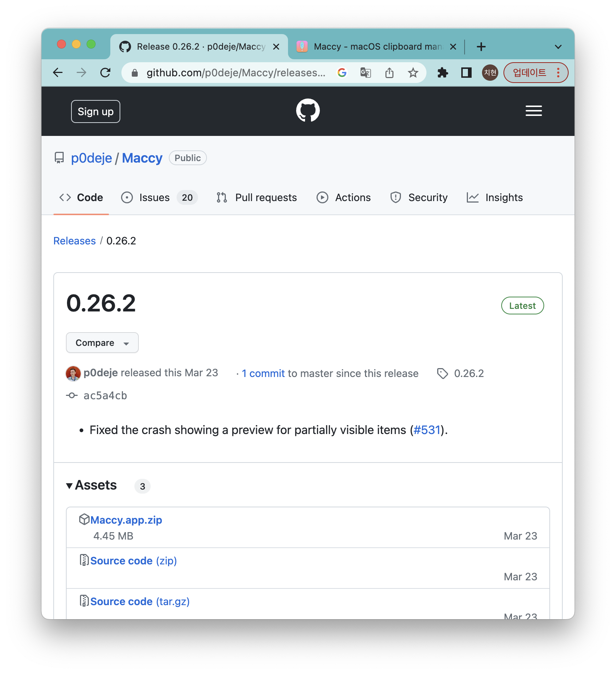Screen dimensions: 616x674
Task: Reload the current page
Action: [106, 73]
